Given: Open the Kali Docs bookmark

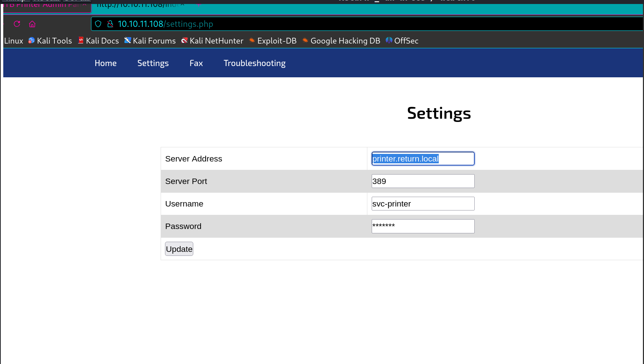Looking at the screenshot, I should pyautogui.click(x=98, y=41).
